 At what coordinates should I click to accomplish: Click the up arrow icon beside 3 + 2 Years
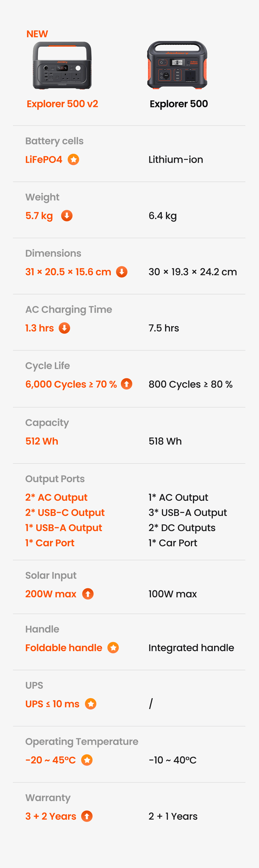[x=87, y=816]
